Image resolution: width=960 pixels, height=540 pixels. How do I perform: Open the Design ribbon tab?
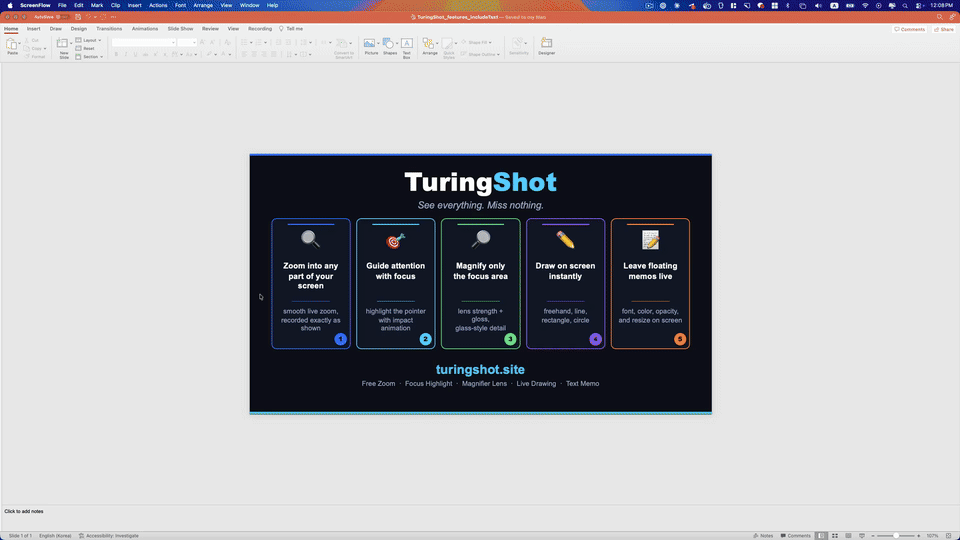pyautogui.click(x=78, y=29)
